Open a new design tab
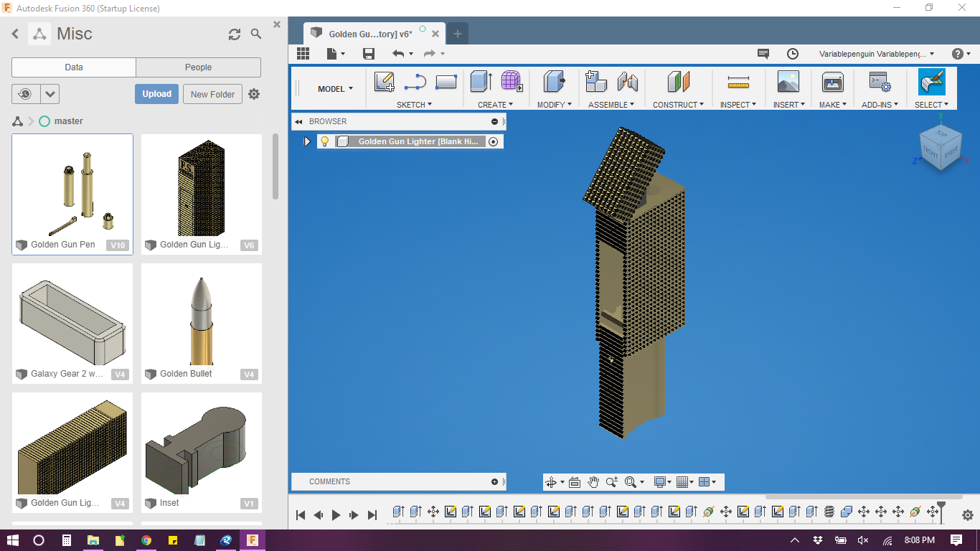This screenshot has height=551, width=980. click(457, 34)
